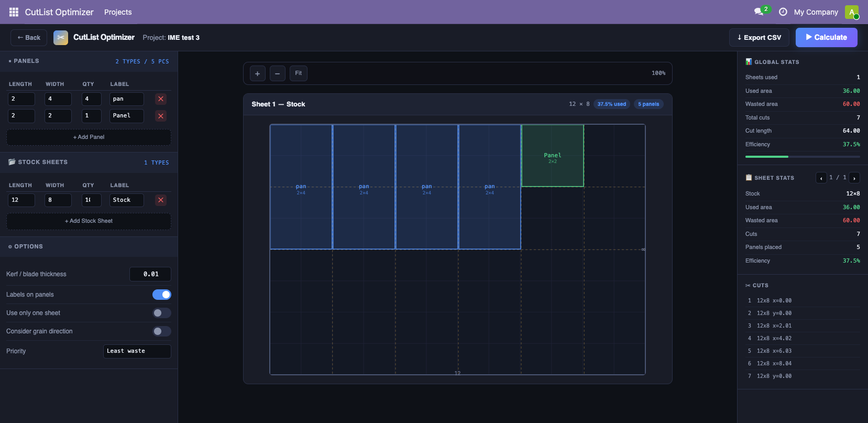Click the Cut length value '64.00'
This screenshot has height=423, width=868.
(851, 131)
